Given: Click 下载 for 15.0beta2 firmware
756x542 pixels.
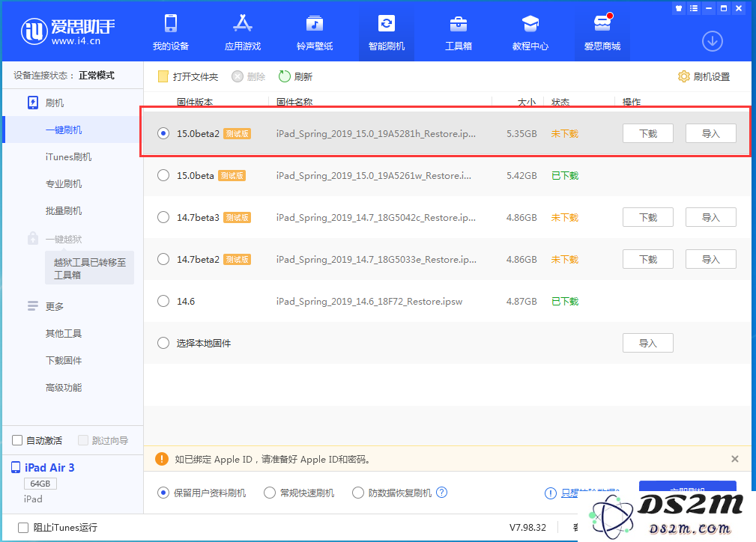Looking at the screenshot, I should coord(648,133).
